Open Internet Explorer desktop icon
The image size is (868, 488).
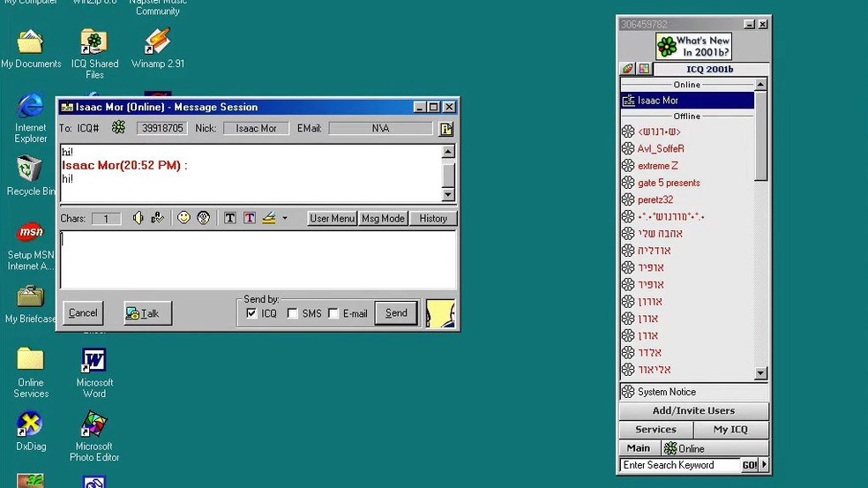30,118
